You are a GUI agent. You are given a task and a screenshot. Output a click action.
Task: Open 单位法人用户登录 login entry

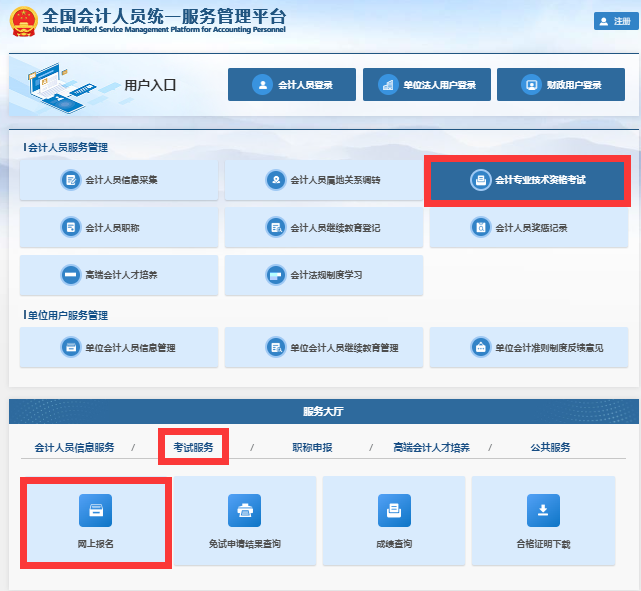(x=427, y=85)
